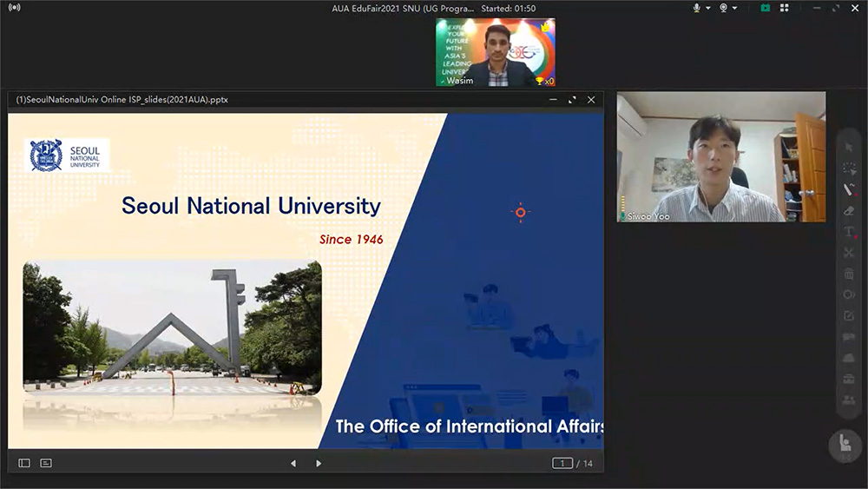This screenshot has height=489, width=868.
Task: Select the eraser tool
Action: 849,210
